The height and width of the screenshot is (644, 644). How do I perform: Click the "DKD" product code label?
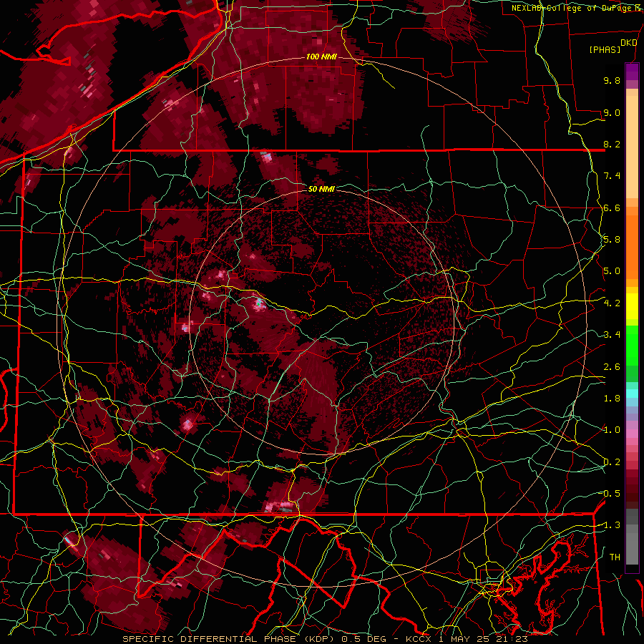[628, 43]
